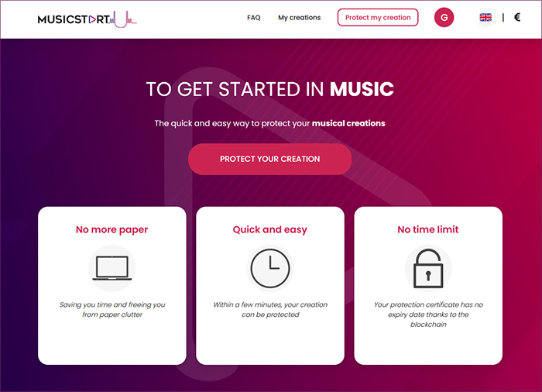Click the padlock icon
This screenshot has height=392, width=542.
click(428, 269)
